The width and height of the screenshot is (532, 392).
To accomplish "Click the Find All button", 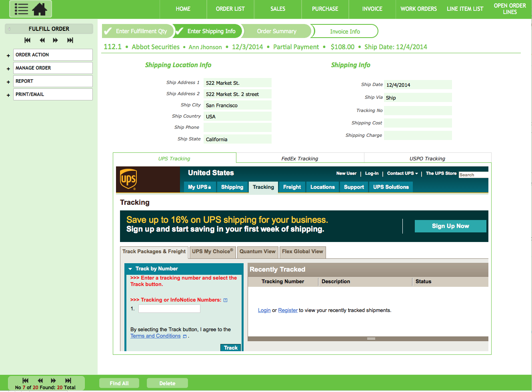I will pyautogui.click(x=119, y=383).
